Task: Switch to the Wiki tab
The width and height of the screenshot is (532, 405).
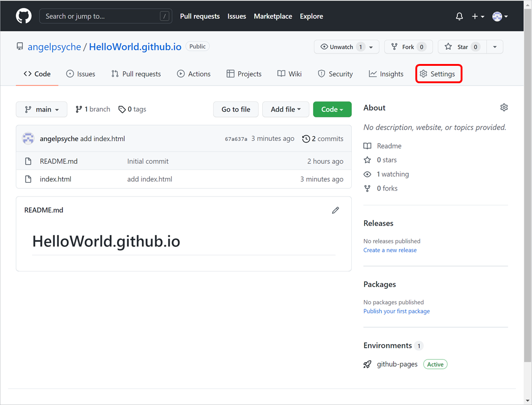Action: tap(290, 74)
